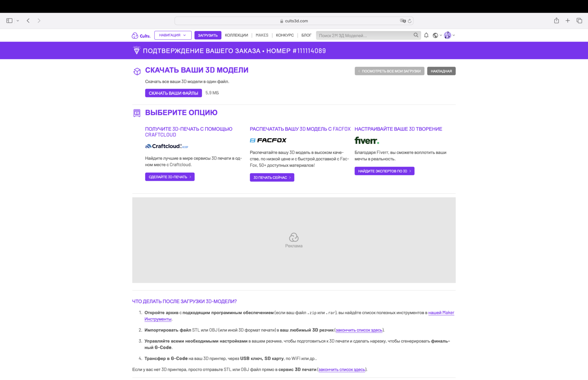The width and height of the screenshot is (588, 380).
Task: Open the Craftcloud 3D-print heading link
Action: pos(189,132)
